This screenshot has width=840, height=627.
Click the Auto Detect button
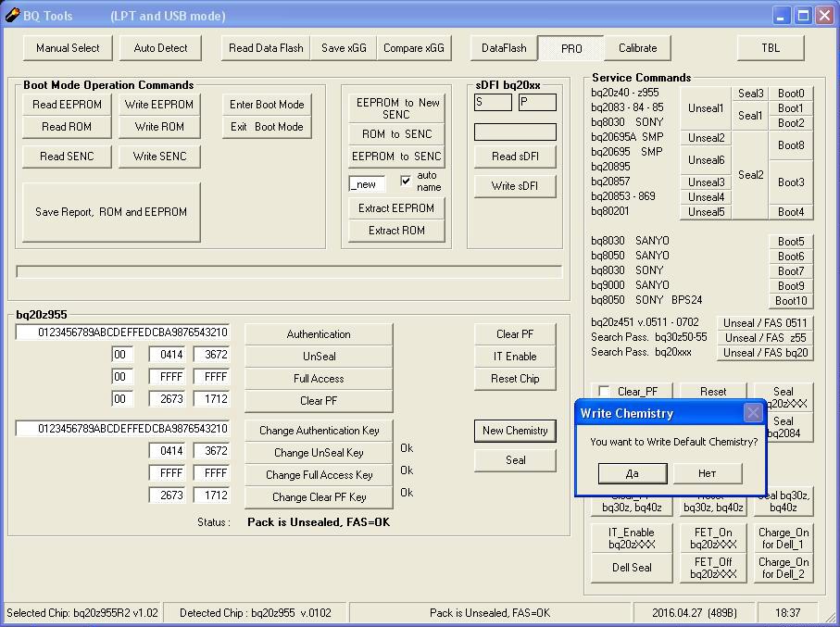point(161,48)
